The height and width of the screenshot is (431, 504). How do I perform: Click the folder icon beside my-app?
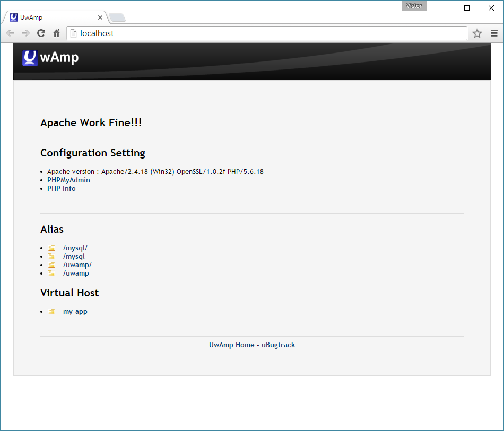[51, 311]
